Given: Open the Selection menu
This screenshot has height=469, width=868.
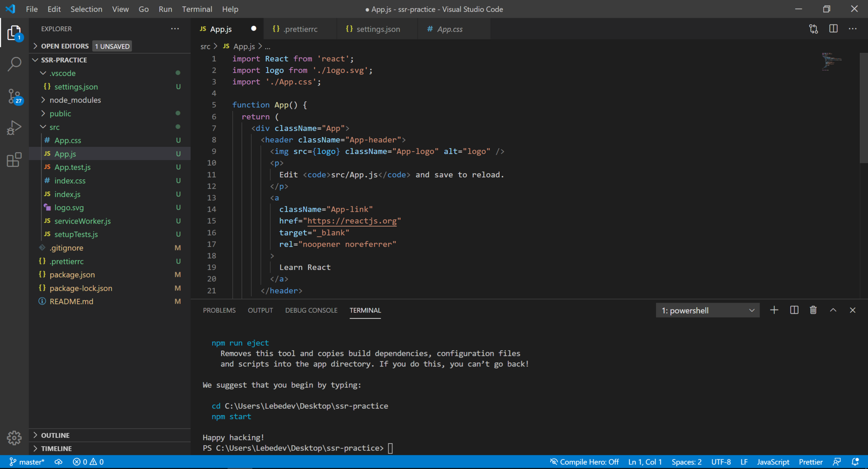Looking at the screenshot, I should 86,9.
